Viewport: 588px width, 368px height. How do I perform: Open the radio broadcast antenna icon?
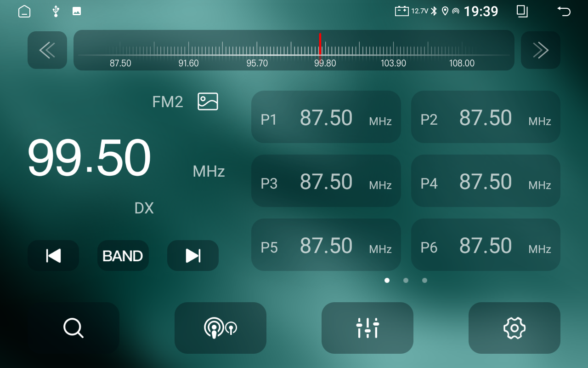point(220,328)
